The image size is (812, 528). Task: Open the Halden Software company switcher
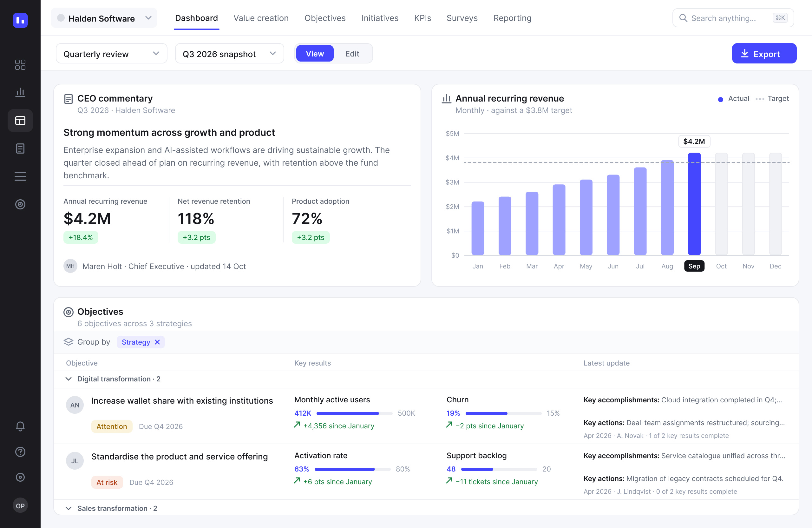pyautogui.click(x=104, y=18)
